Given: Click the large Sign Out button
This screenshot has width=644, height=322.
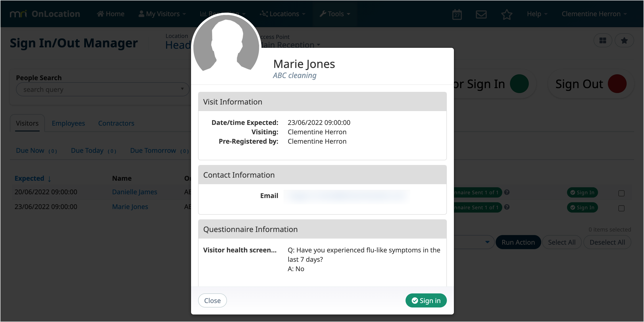Looking at the screenshot, I should coord(590,84).
